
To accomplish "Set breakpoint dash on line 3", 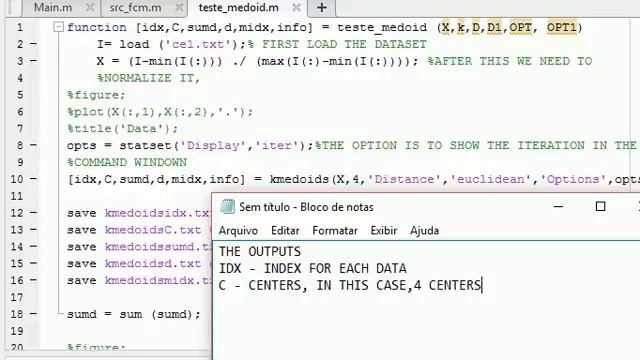I will click(x=33, y=60).
